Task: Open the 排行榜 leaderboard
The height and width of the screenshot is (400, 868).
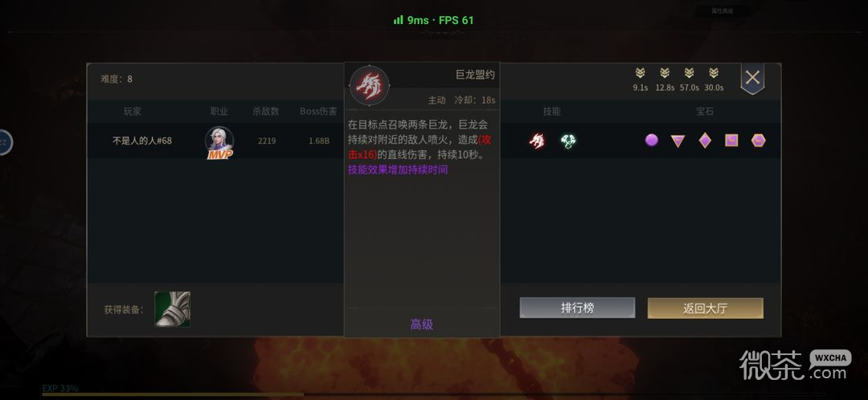Action: point(577,308)
